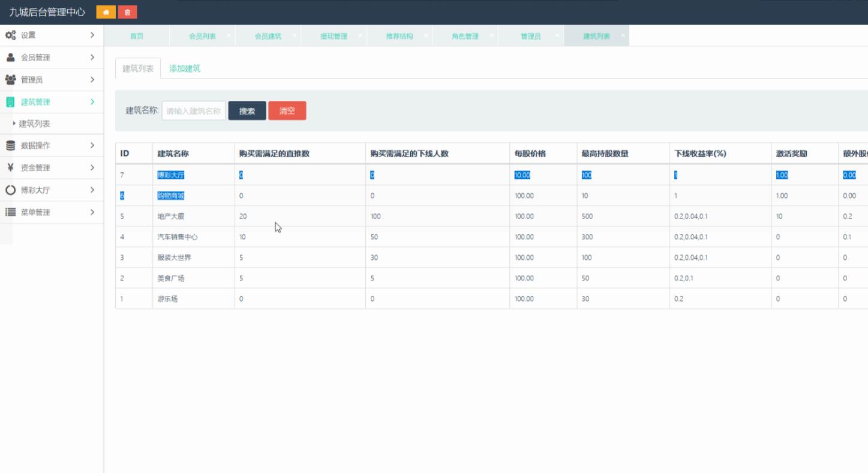Click the list icon beside 菜单管理

point(10,212)
